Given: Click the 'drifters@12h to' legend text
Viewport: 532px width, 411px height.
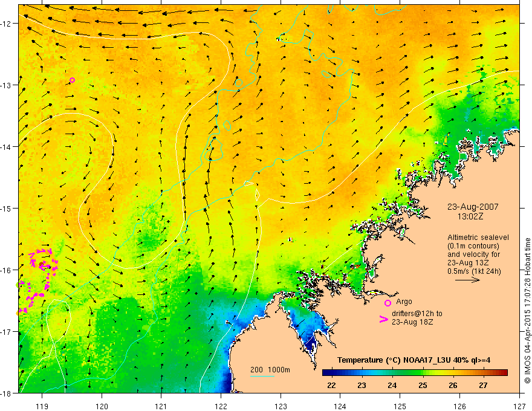Looking at the screenshot, I should (x=417, y=314).
